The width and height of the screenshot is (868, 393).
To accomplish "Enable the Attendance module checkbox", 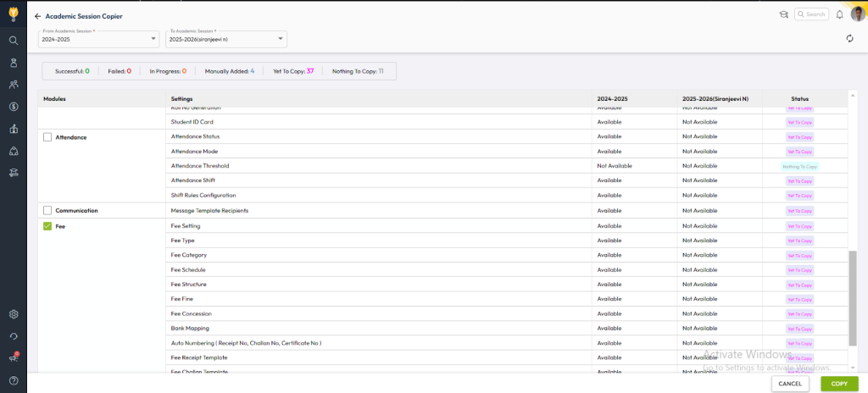I will coord(47,137).
